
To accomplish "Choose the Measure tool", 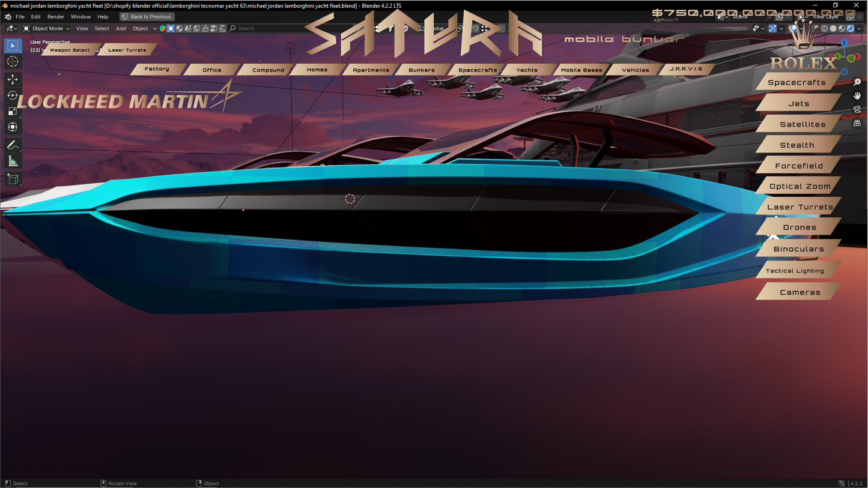I will 13,160.
